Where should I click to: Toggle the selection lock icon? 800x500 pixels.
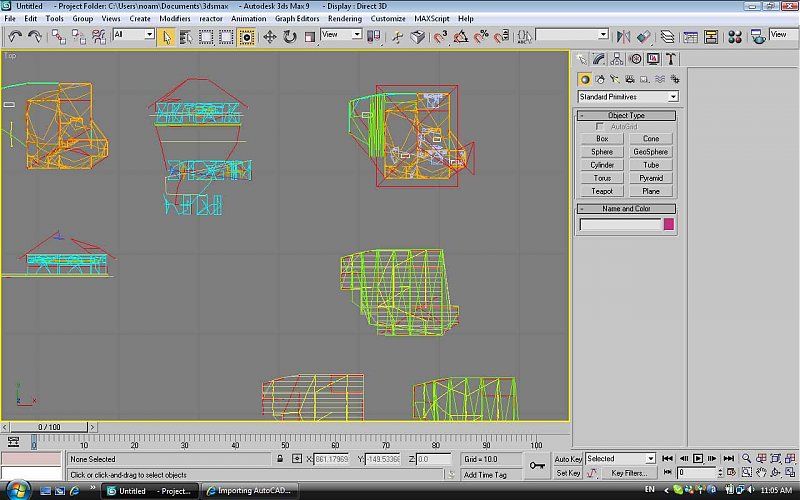point(281,459)
